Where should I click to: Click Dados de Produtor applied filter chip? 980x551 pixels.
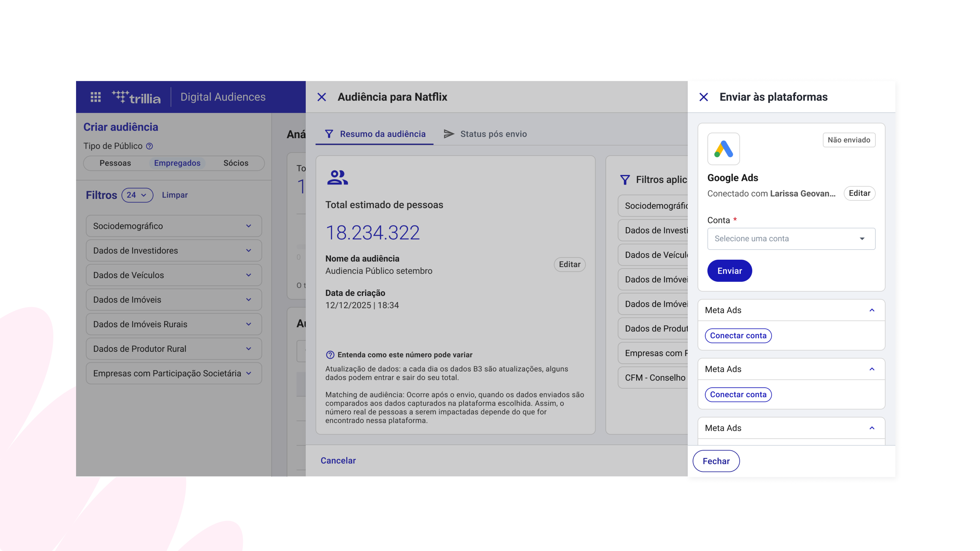pos(653,329)
